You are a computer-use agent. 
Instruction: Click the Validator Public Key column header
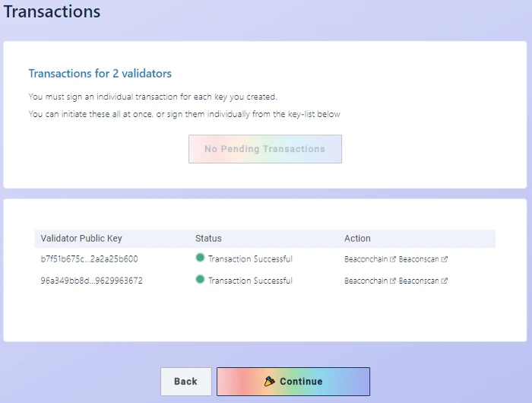[81, 238]
